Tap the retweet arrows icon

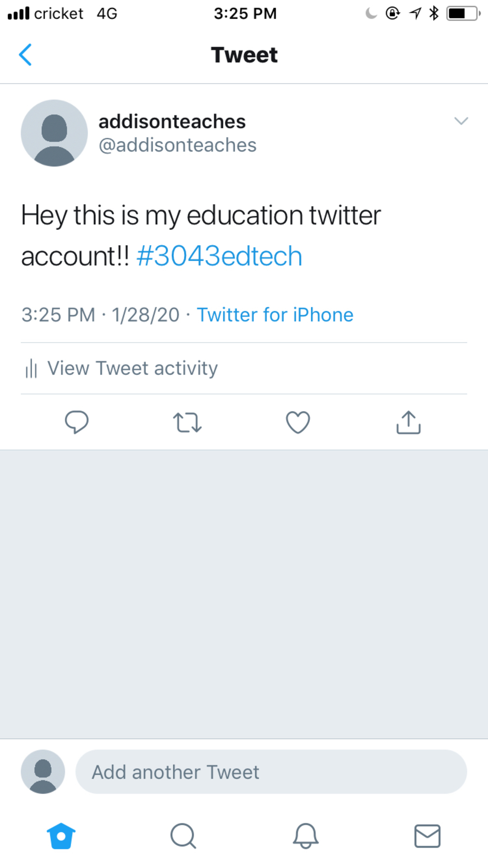(187, 422)
